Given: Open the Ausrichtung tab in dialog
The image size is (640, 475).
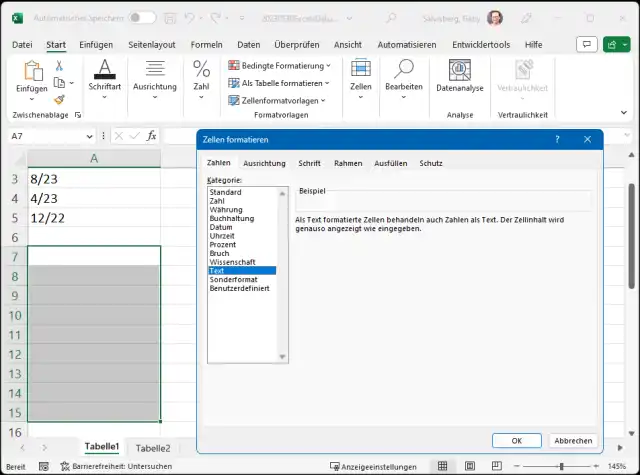Looking at the screenshot, I should click(x=264, y=163).
